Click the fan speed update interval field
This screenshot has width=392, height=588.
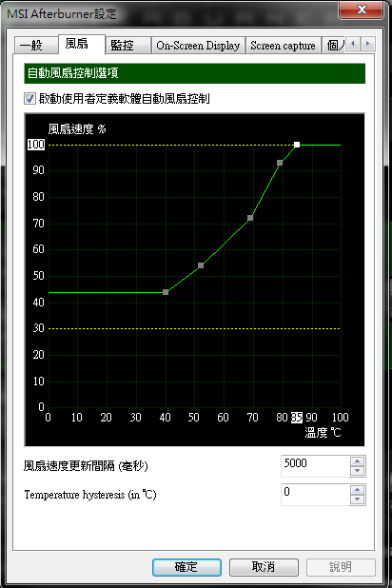pyautogui.click(x=315, y=466)
